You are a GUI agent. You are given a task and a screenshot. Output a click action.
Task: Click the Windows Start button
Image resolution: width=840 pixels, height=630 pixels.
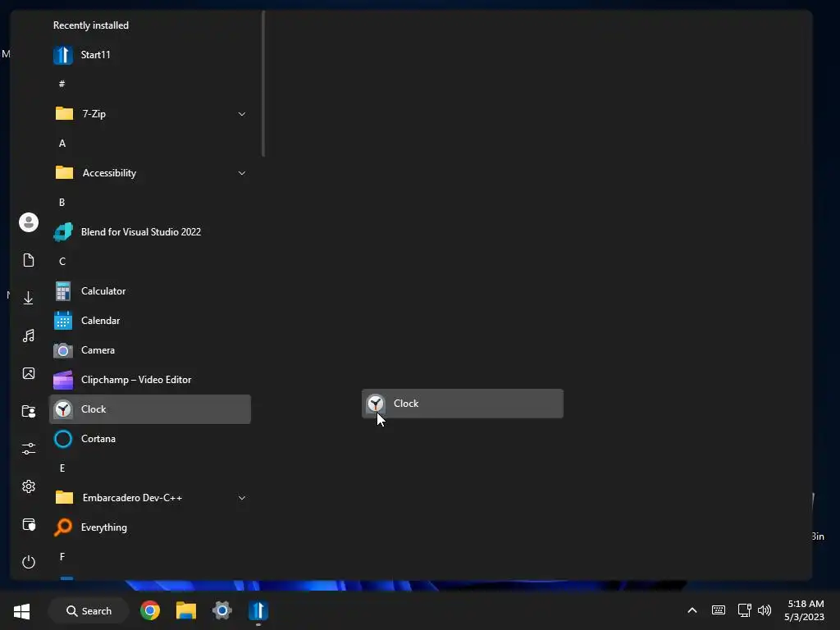coord(21,610)
